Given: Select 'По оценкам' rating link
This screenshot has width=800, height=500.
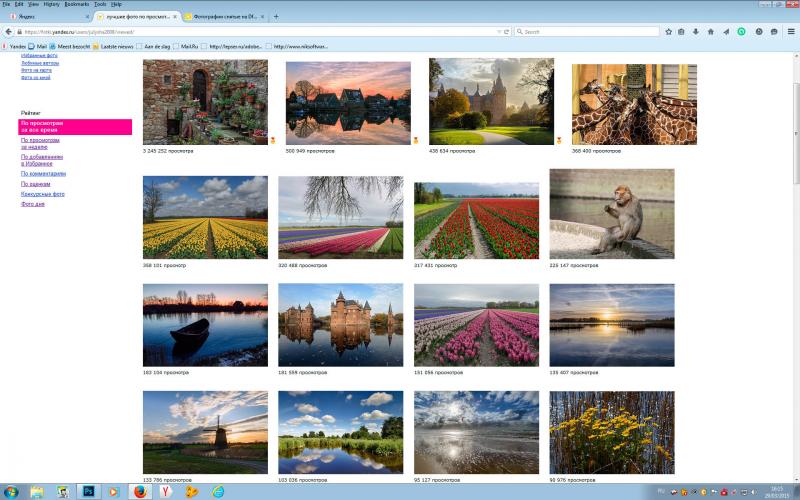Looking at the screenshot, I should [x=36, y=184].
